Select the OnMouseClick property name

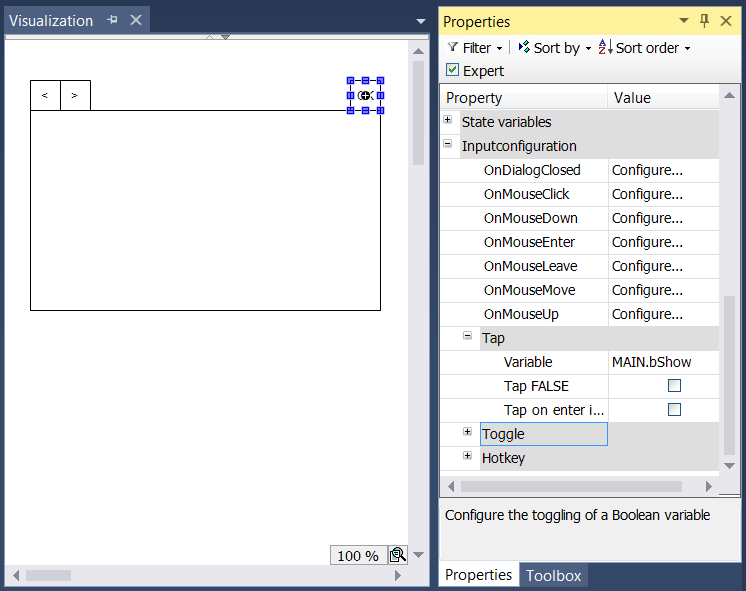[x=526, y=194]
